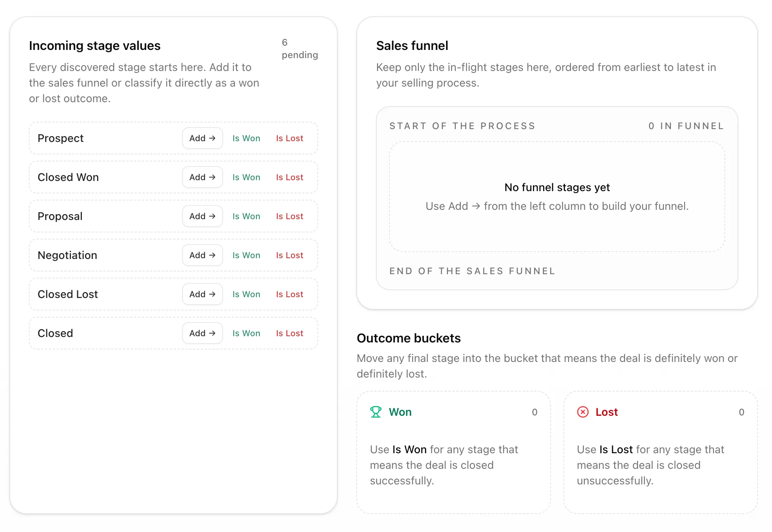This screenshot has width=772, height=532.
Task: Click the 'Incoming stage values' heading
Action: click(95, 46)
